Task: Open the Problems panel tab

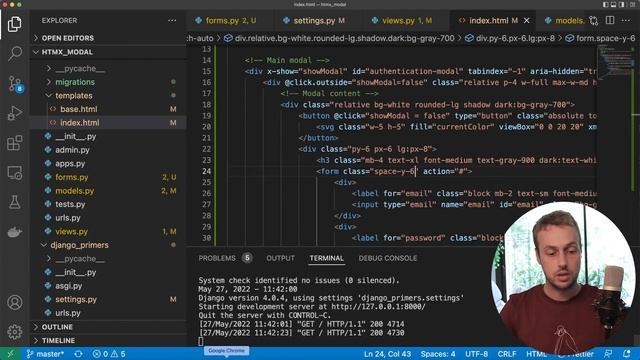Action: [x=225, y=258]
